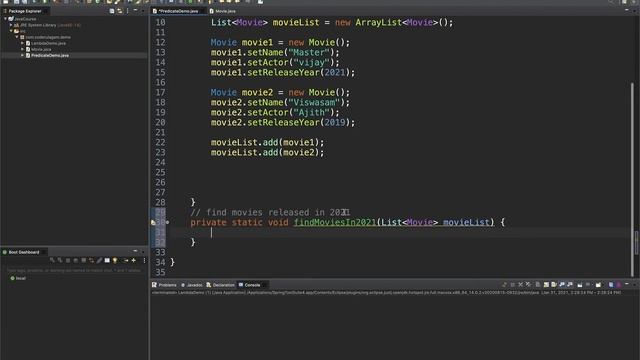
Task: Click Boot Dashboard pencil edit icon
Action: coord(99,260)
